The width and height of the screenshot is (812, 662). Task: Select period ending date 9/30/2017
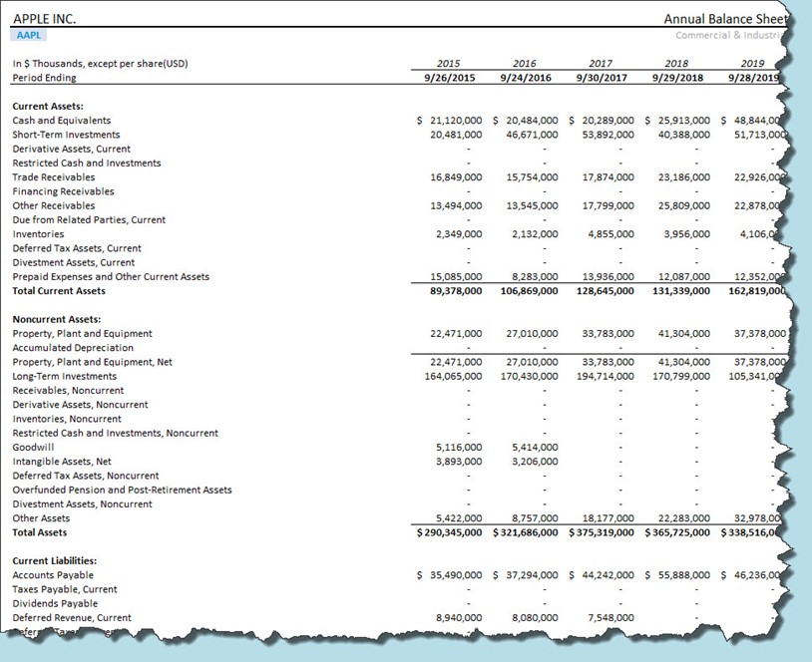point(602,78)
